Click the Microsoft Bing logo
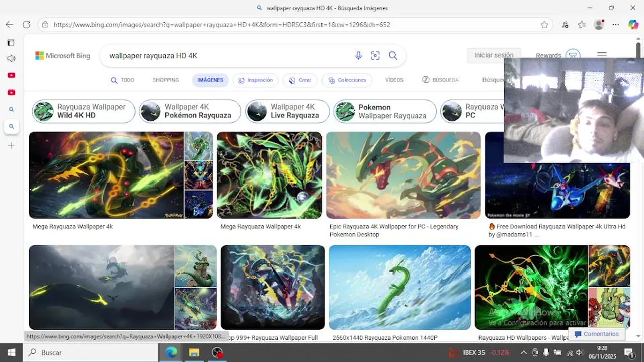 [62, 56]
